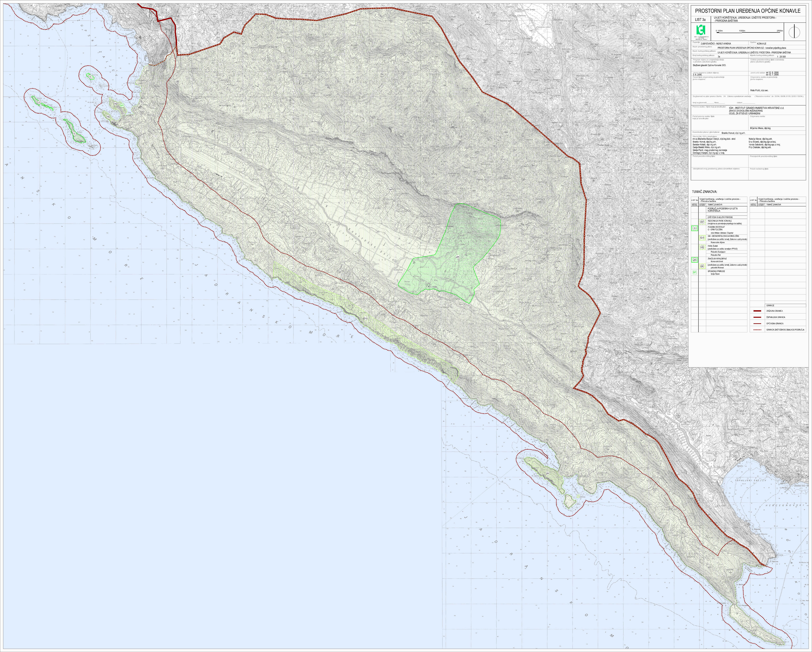Click 'IGH - INSTITUT GRAĐEVINARSTVA HRVATSKE d.d.'
812x652 pixels.
[757, 108]
